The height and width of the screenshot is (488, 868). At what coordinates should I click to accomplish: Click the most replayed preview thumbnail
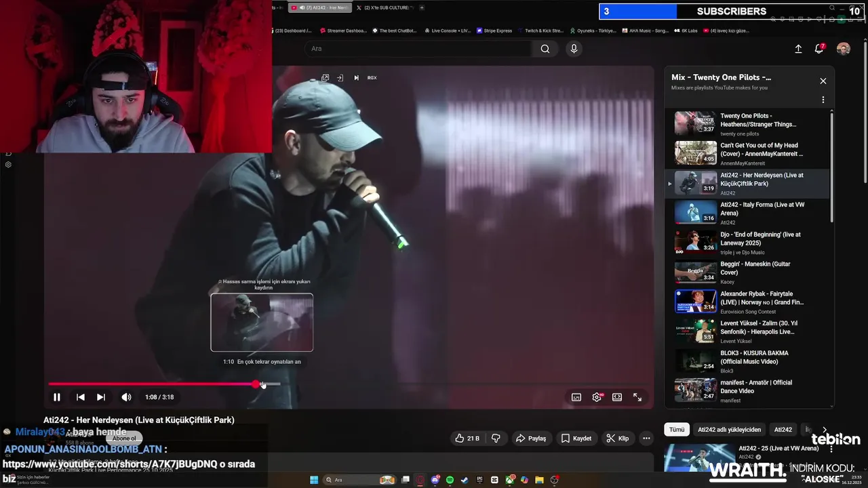(262, 323)
